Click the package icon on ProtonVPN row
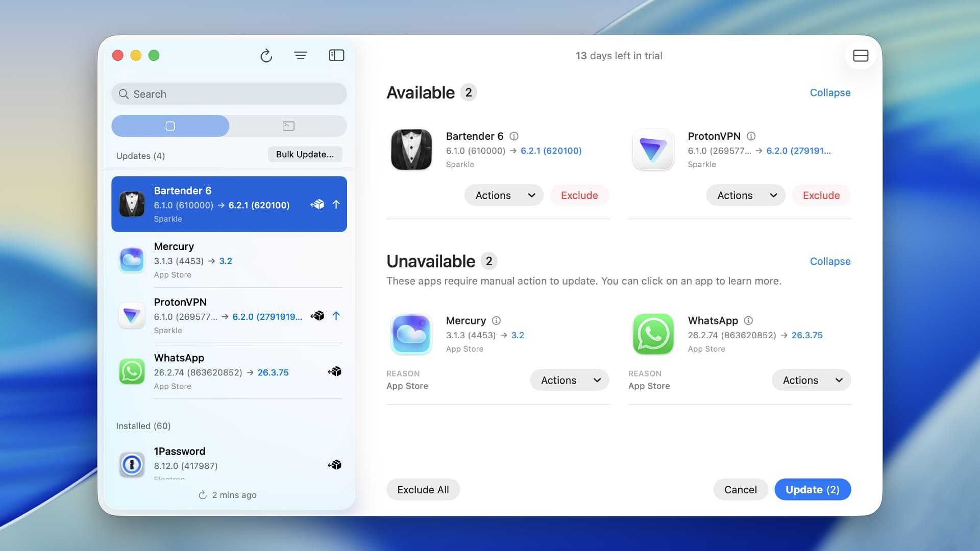The width and height of the screenshot is (980, 551). [x=317, y=316]
